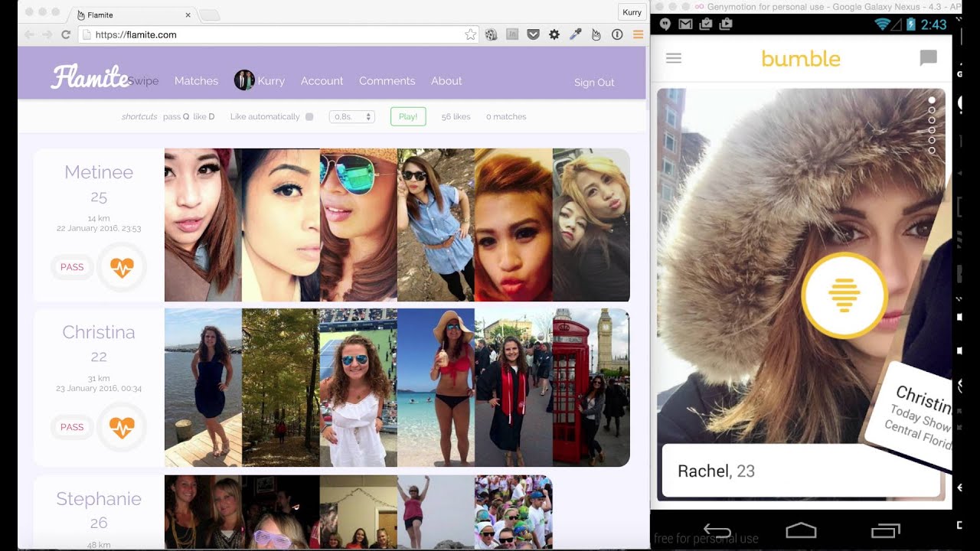Select the filled photo indicator dot in Bumble

(932, 100)
